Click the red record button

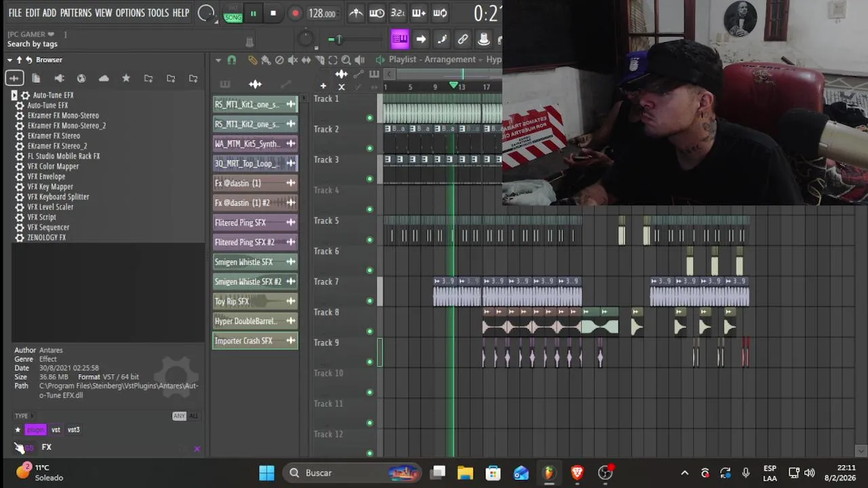point(295,14)
